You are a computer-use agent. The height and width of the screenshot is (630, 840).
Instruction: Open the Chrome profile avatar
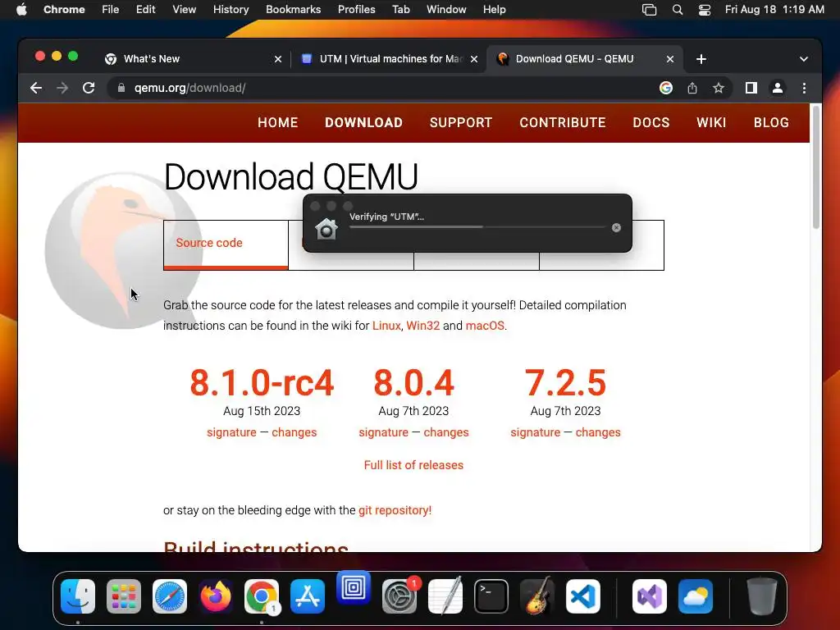[x=778, y=88]
